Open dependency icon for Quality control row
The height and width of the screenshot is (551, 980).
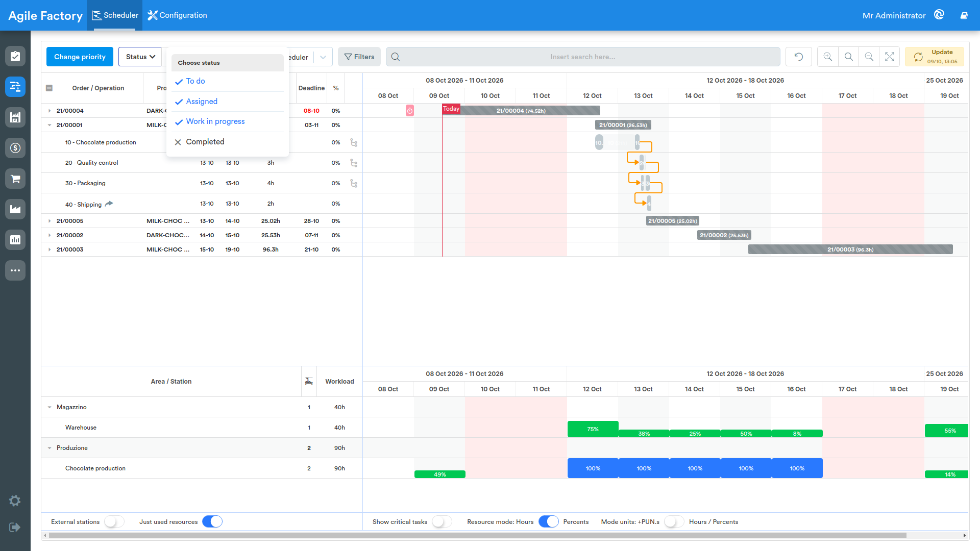coord(354,163)
